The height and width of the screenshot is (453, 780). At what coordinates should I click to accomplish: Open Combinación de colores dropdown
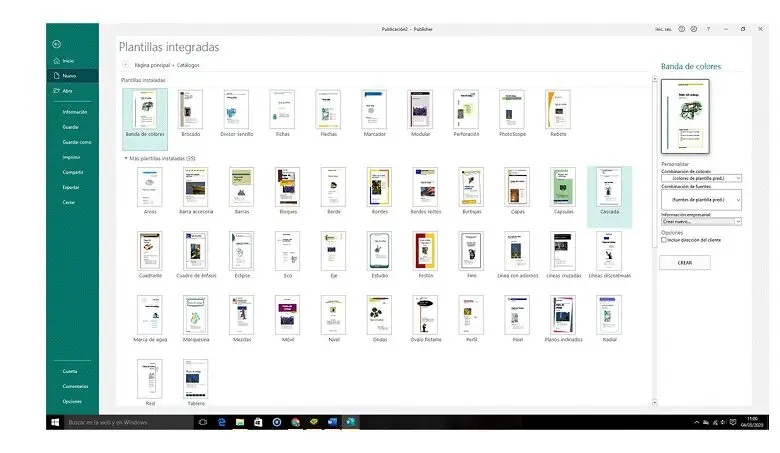click(701, 178)
